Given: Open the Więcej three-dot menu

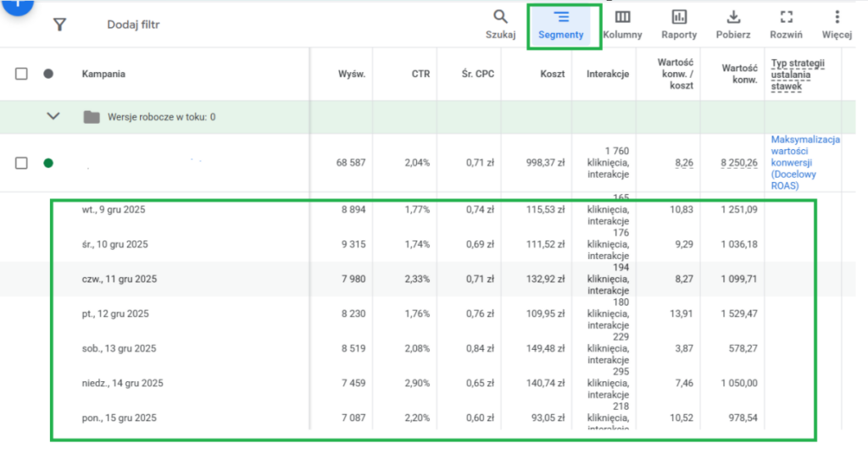Looking at the screenshot, I should [837, 25].
